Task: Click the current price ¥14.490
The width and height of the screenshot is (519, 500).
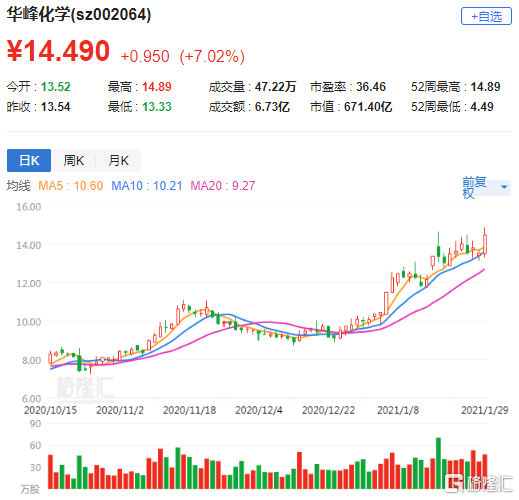Action: (58, 51)
